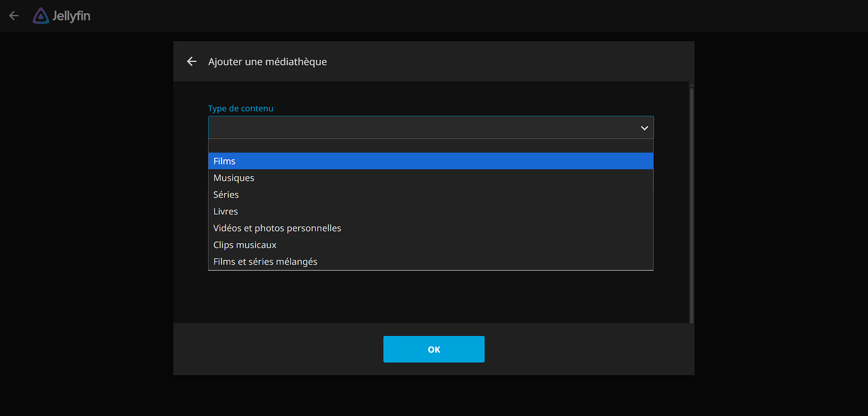This screenshot has height=416, width=868.
Task: Click the back arrow beside Ajouter une médiathèque
Action: [x=192, y=62]
